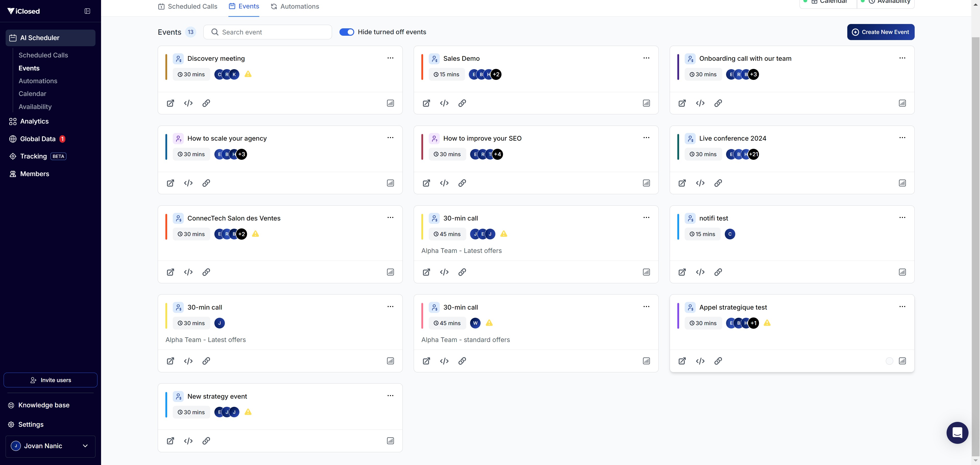Open the Discovery meeting edit icon
980x465 pixels.
pyautogui.click(x=170, y=103)
